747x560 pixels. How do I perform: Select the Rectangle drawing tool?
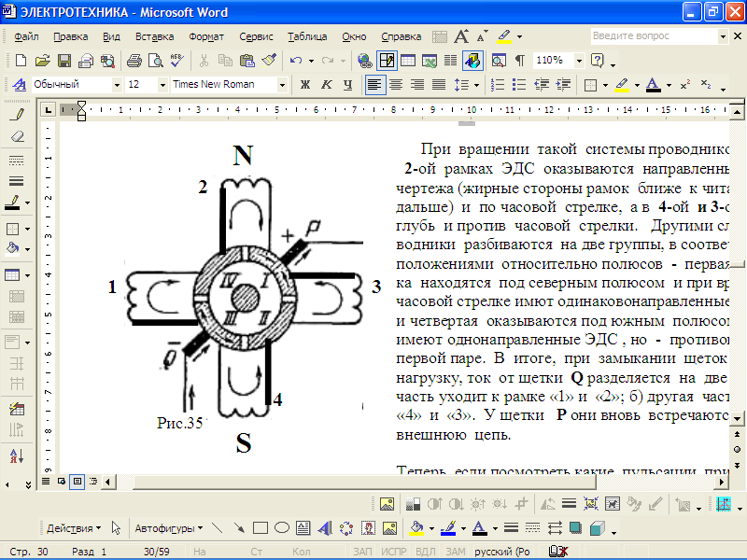pos(261,527)
